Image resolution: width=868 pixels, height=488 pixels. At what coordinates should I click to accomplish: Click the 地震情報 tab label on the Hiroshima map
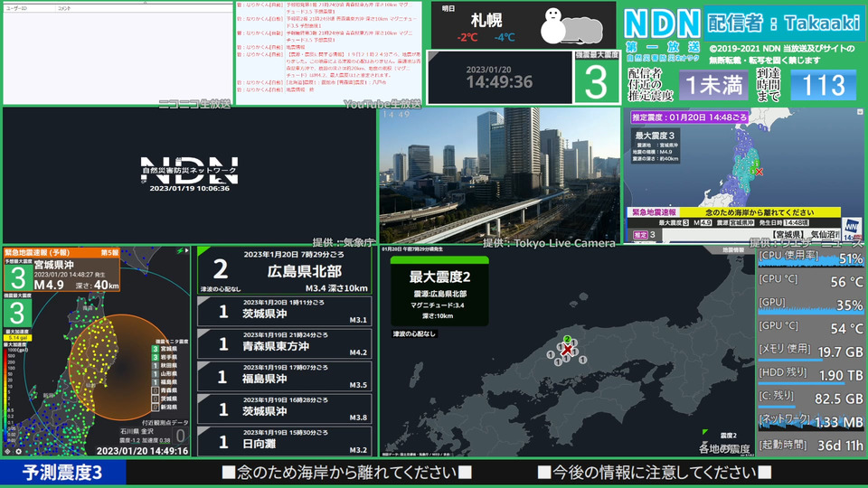click(x=733, y=250)
